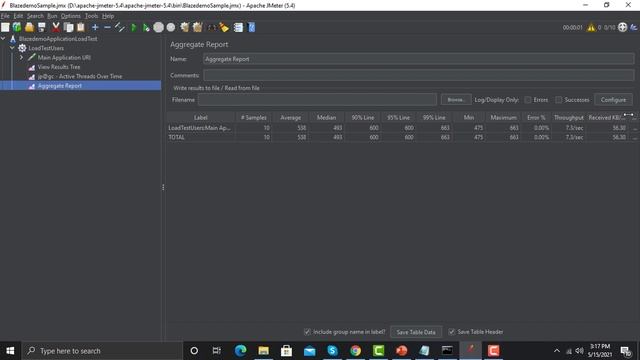Open the Tools menu

coord(91,16)
